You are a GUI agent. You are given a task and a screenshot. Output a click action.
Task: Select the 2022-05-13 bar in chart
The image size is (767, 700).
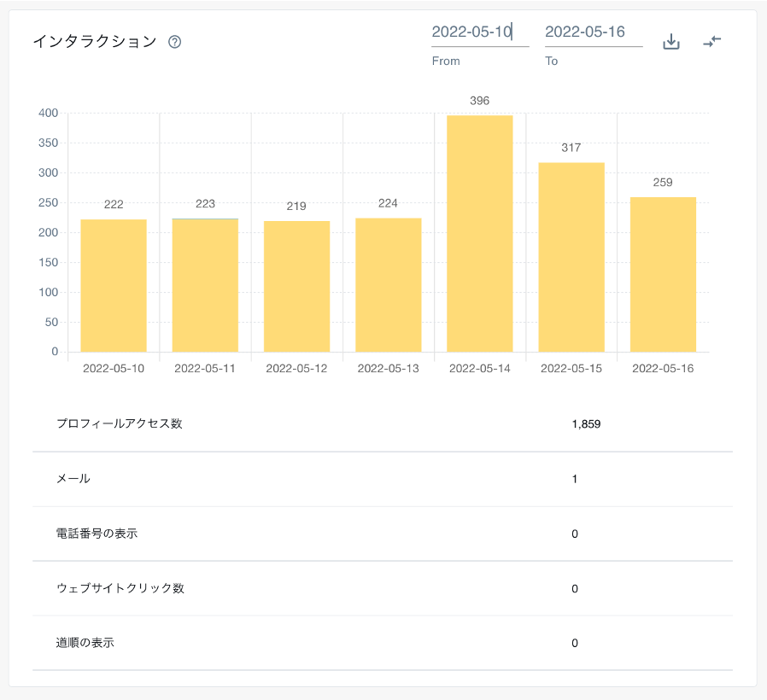coord(388,285)
